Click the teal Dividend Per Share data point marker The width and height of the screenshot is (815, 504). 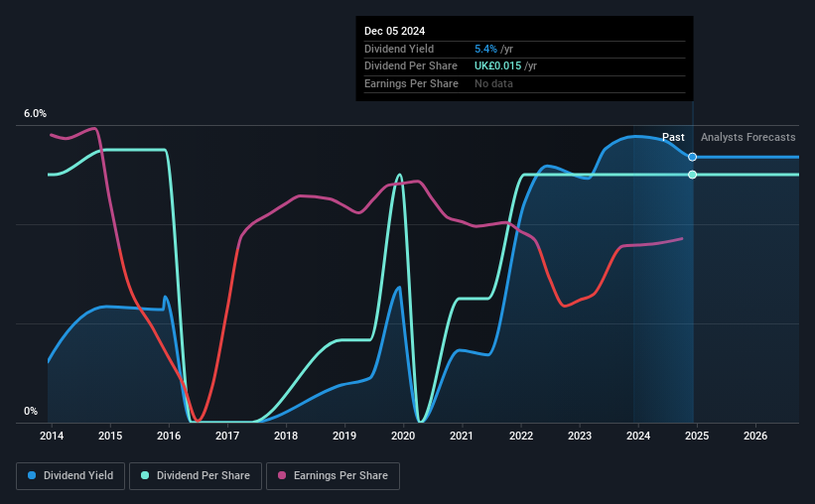pyautogui.click(x=692, y=175)
